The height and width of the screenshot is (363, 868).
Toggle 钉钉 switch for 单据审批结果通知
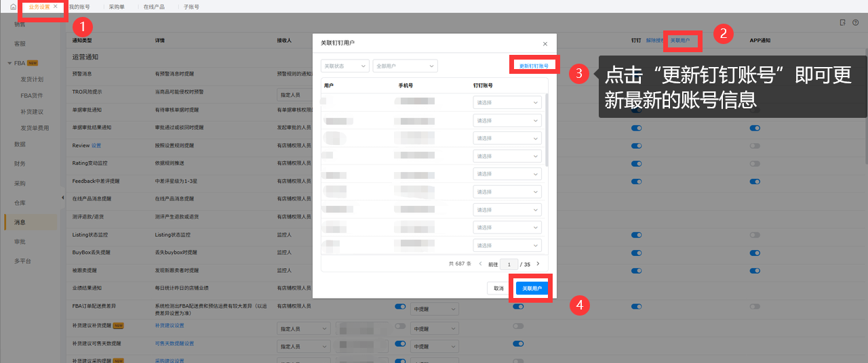(x=636, y=127)
